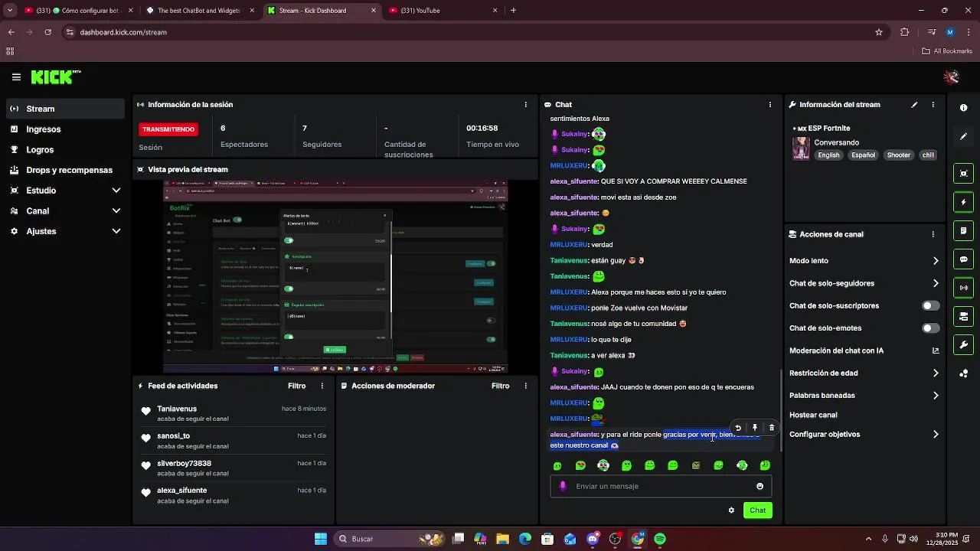Click the Kick logo

56,77
